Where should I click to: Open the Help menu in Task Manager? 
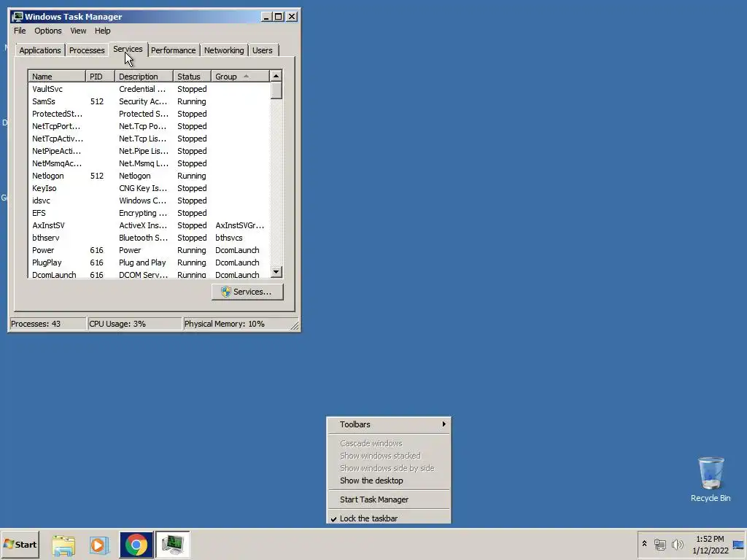point(102,31)
